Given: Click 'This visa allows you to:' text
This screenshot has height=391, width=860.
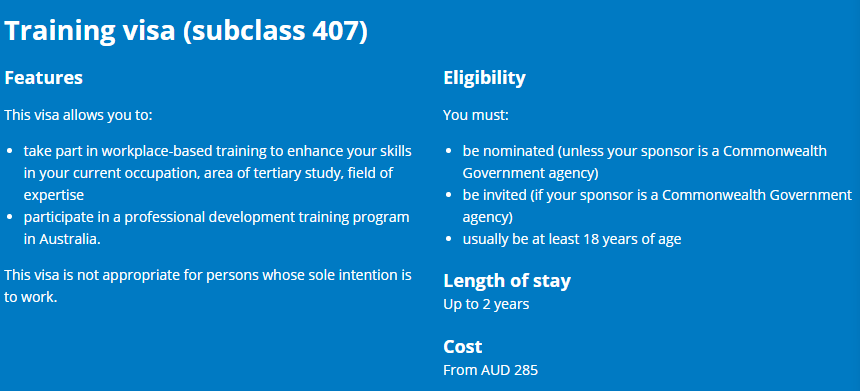Looking at the screenshot, I should (78, 116).
